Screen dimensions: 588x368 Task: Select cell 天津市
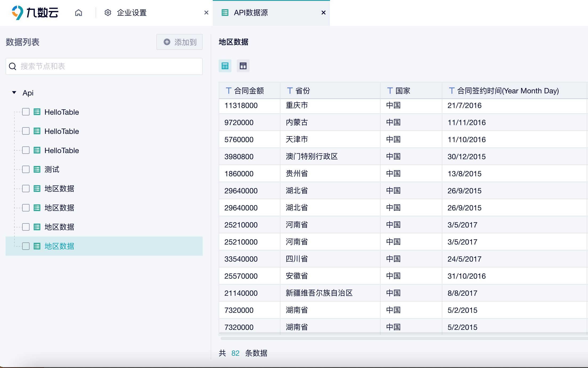click(330, 139)
